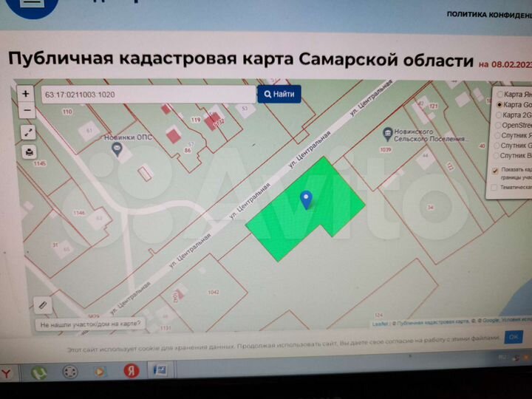Viewport: 532px width, 399px height.
Task: Enable the Тематическая layer checkbox
Action: click(495, 188)
